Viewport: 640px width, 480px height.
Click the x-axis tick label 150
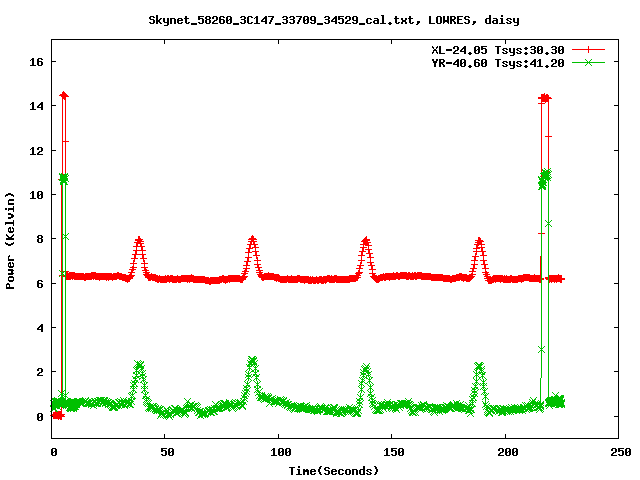pyautogui.click(x=394, y=452)
